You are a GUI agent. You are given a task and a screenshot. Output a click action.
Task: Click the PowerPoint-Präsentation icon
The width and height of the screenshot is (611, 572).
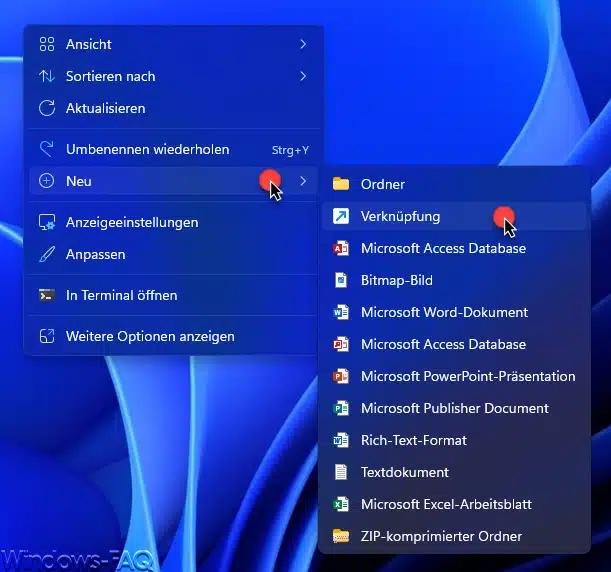tap(341, 376)
